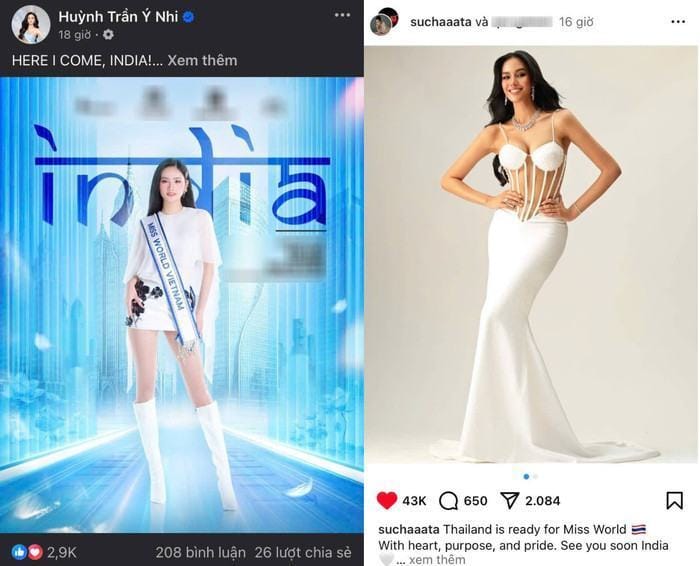Viewport: 700px width, 566px height.
Task: Open comments via speech bubble icon
Action: pos(448,501)
